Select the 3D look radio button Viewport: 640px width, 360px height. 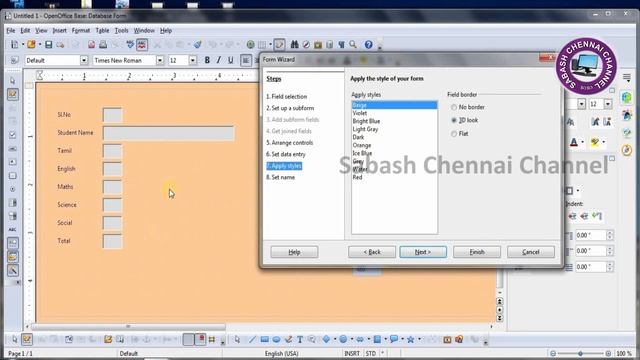coord(453,120)
